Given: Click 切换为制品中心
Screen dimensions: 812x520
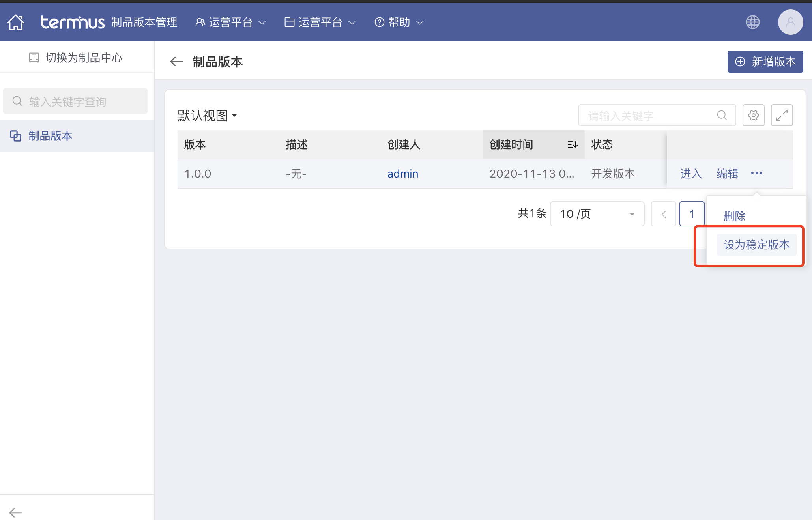Looking at the screenshot, I should point(76,58).
